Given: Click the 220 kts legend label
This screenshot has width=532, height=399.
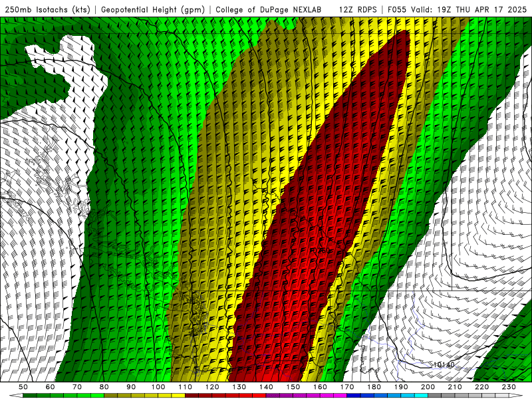Looking at the screenshot, I should (481, 387).
